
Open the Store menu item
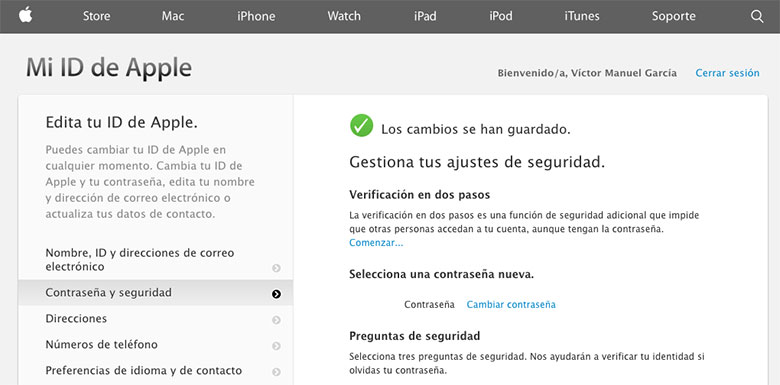(x=97, y=16)
